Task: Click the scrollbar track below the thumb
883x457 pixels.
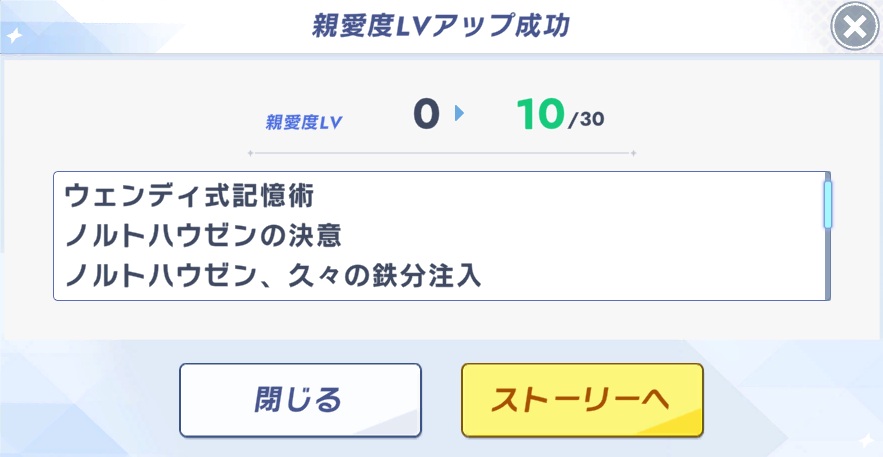Action: 827,265
